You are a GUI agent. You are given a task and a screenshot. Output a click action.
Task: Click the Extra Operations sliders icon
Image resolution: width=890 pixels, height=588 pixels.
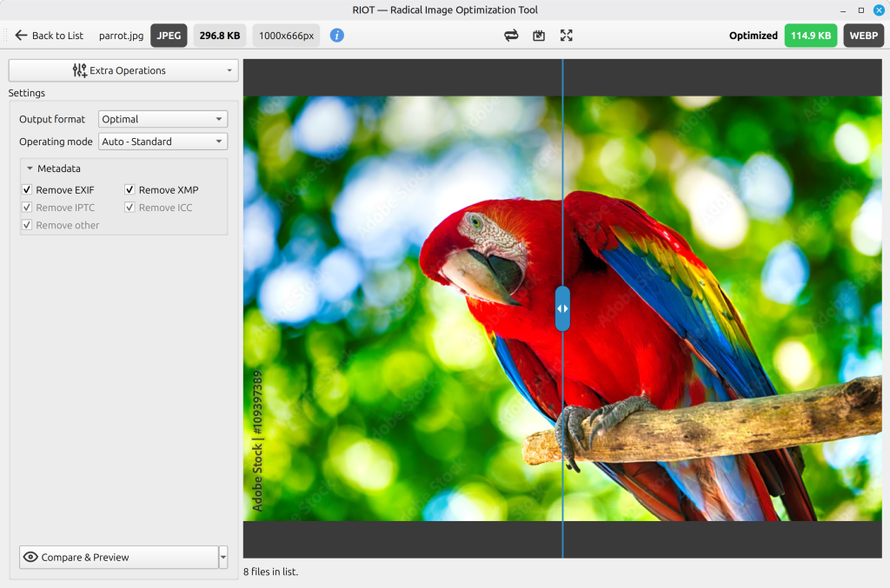point(79,70)
